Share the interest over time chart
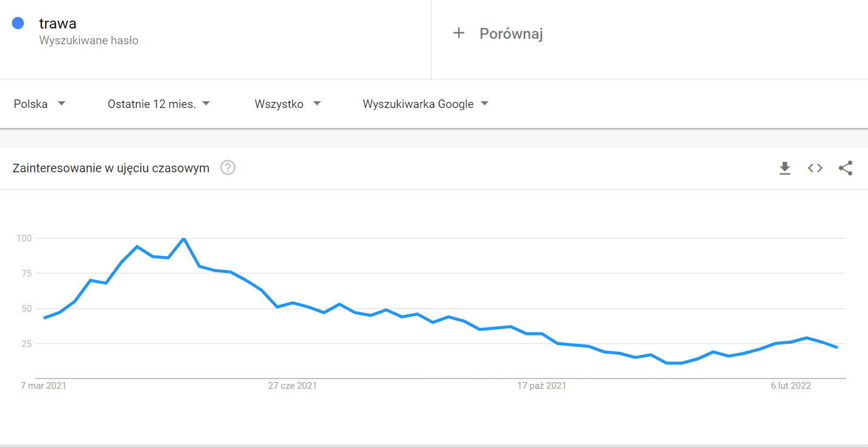This screenshot has width=868, height=447. tap(846, 168)
